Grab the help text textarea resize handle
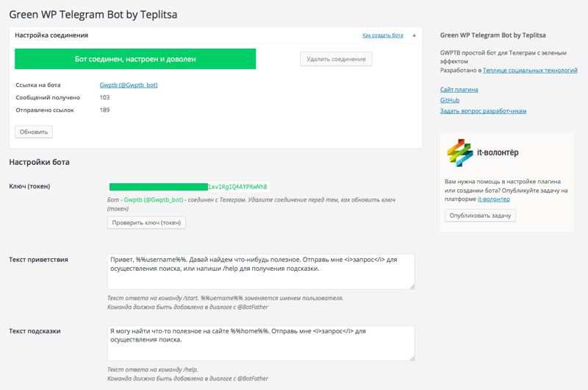 [411, 358]
